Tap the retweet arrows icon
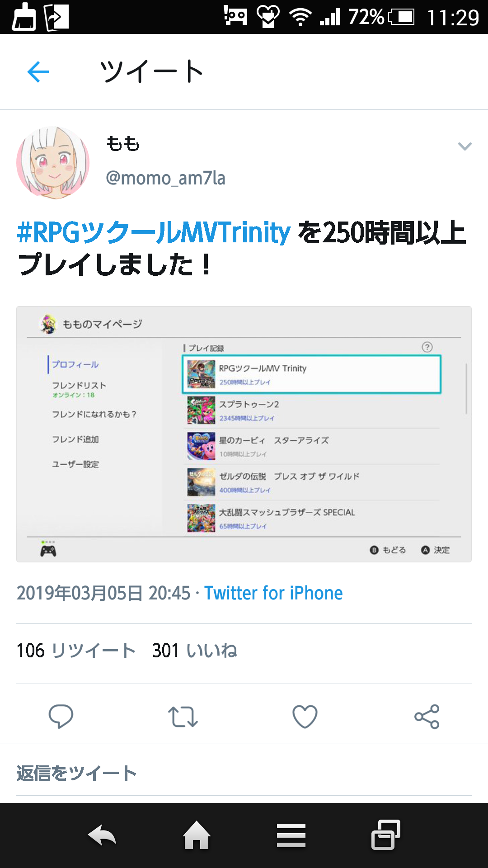This screenshot has height=868, width=488. [x=183, y=717]
